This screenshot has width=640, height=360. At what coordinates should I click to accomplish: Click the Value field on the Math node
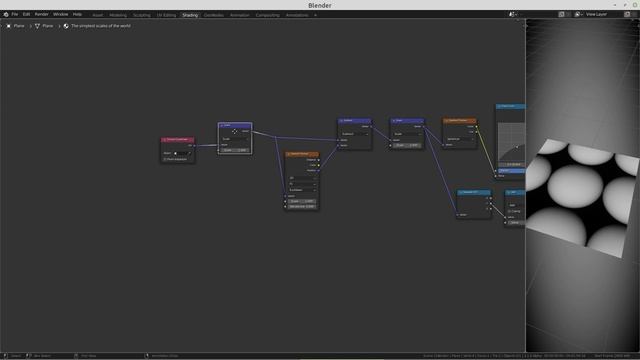pyautogui.click(x=516, y=222)
